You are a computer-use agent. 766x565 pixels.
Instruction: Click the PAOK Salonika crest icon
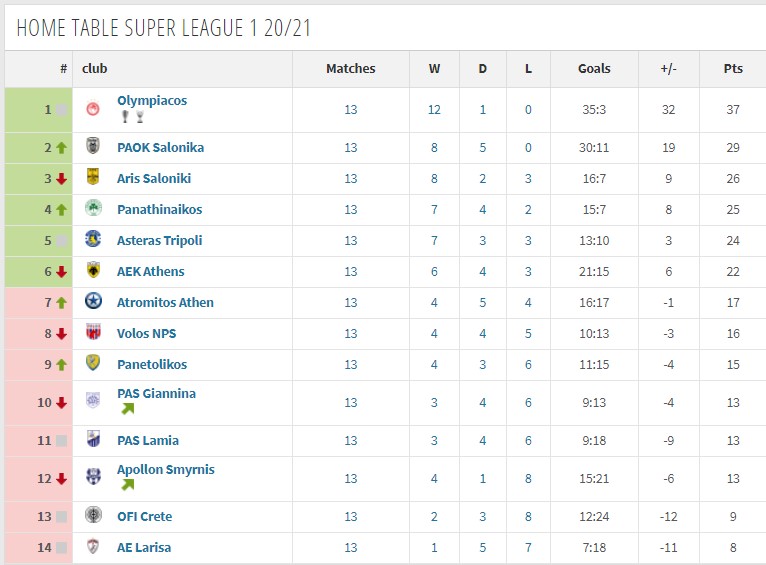tap(93, 146)
